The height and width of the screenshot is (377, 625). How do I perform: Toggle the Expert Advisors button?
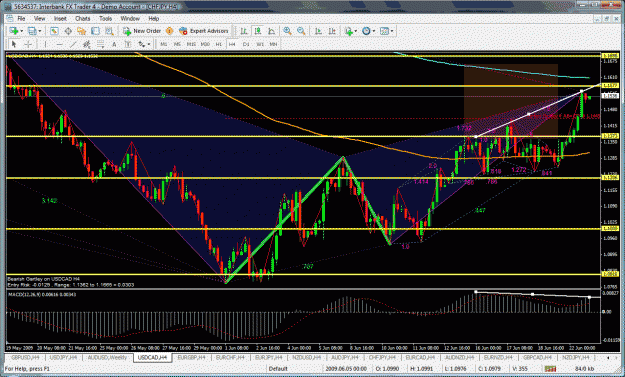204,31
